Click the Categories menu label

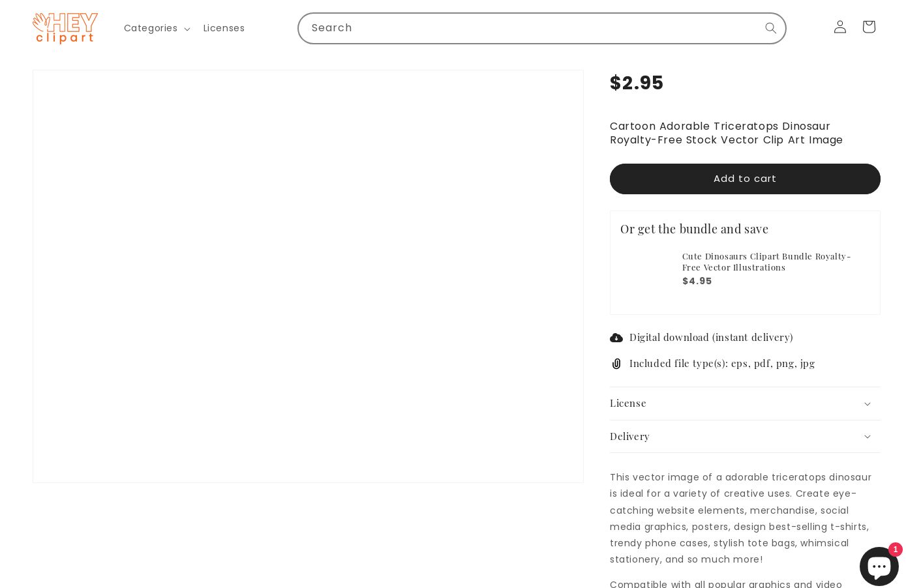[x=151, y=28]
